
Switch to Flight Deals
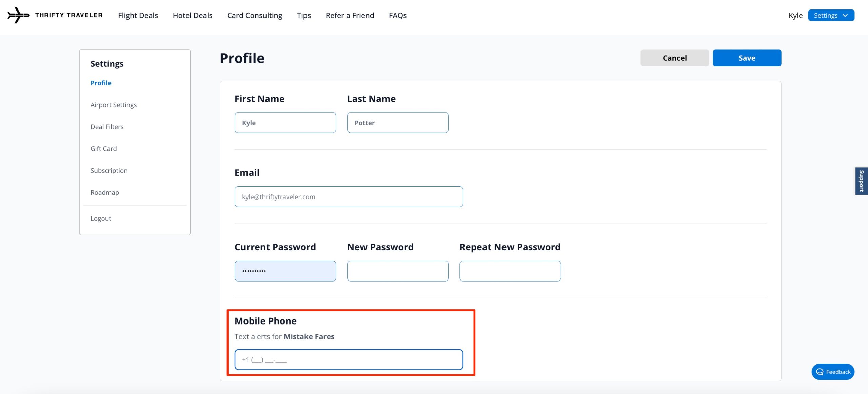tap(138, 15)
